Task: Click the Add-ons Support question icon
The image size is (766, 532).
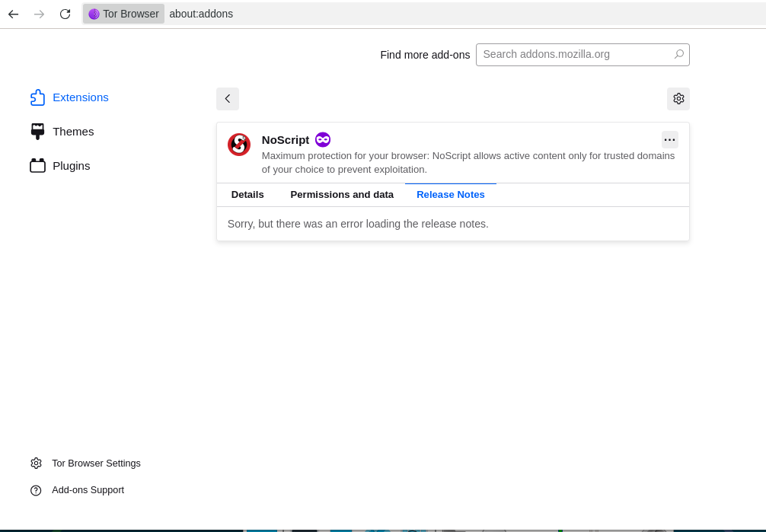Action: click(x=36, y=490)
